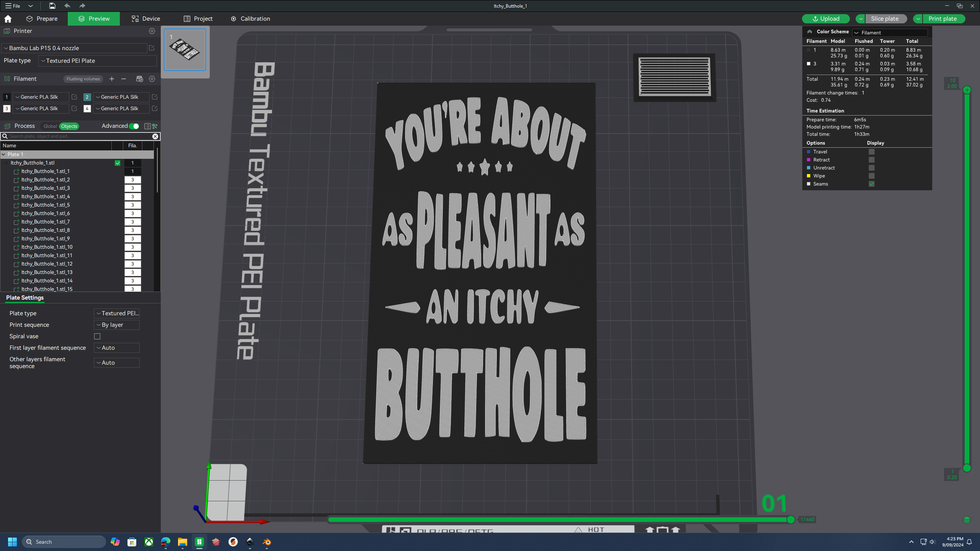Enable Retract display checkbox
Screen dimensions: 980x551
[x=872, y=160]
